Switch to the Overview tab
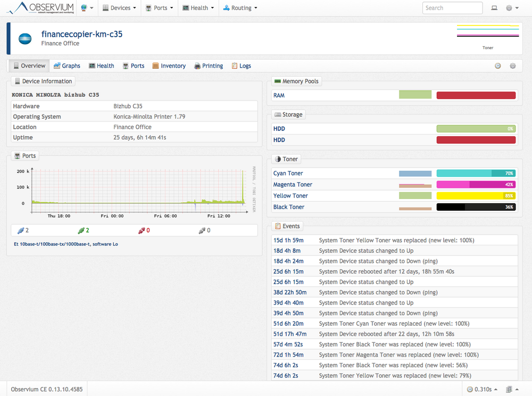The height and width of the screenshot is (396, 532). point(29,66)
